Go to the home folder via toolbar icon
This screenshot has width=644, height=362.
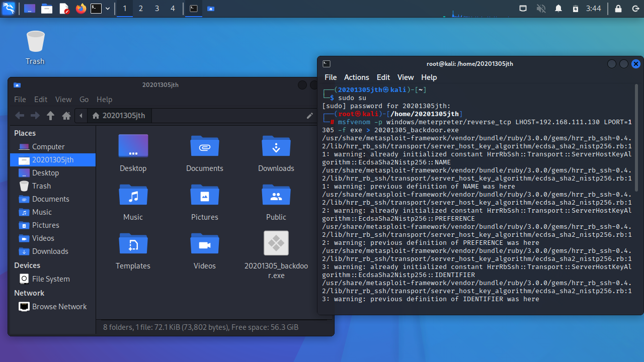[66, 116]
